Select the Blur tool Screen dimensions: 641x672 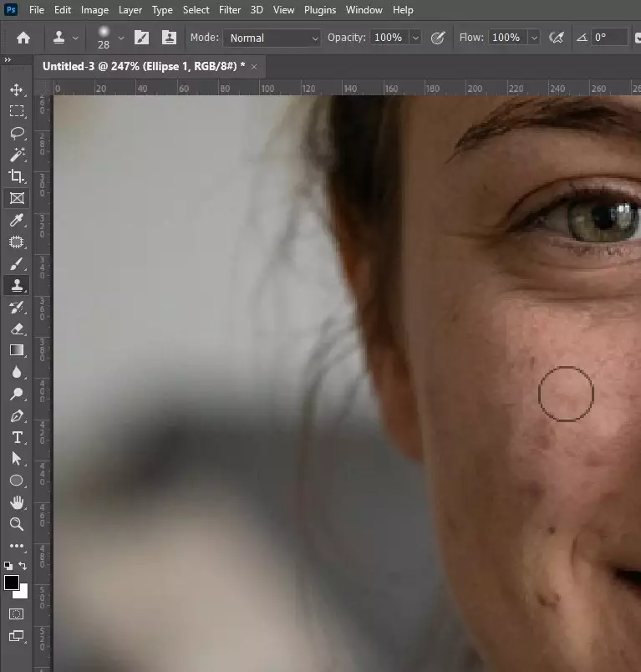tap(17, 372)
